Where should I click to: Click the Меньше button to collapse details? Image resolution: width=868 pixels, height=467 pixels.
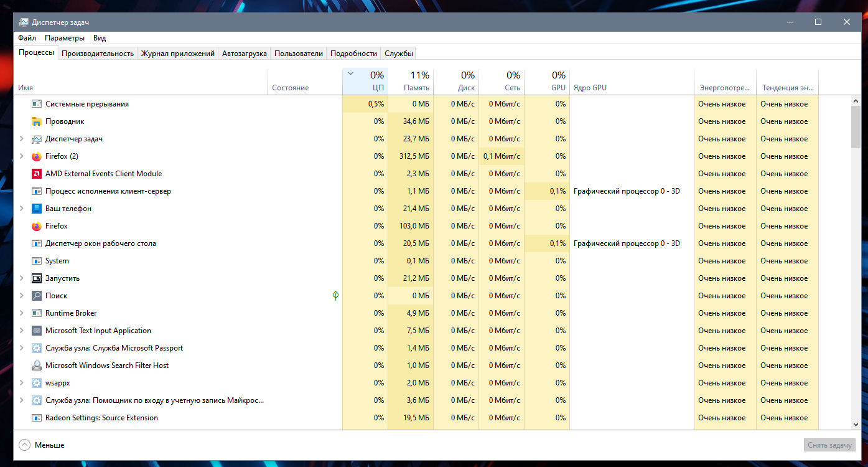coord(42,445)
